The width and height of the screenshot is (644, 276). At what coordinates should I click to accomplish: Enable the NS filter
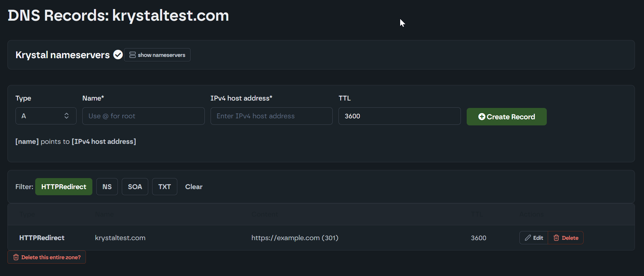pos(107,187)
